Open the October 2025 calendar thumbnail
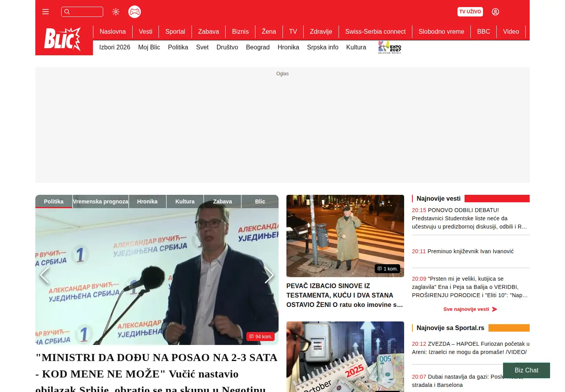This screenshot has width=565, height=392. [345, 357]
